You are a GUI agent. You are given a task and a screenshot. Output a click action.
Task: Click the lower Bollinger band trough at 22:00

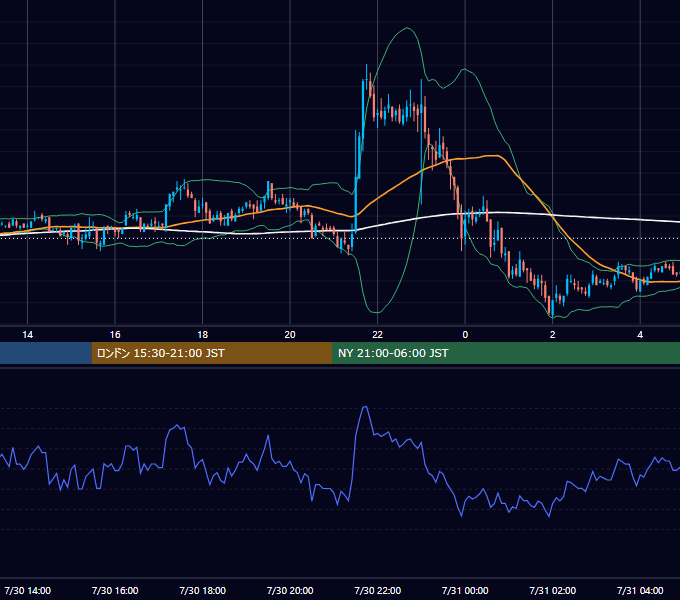point(377,312)
